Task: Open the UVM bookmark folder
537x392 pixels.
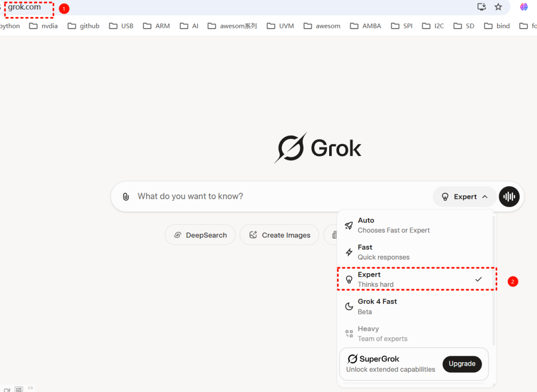Action: [x=280, y=26]
